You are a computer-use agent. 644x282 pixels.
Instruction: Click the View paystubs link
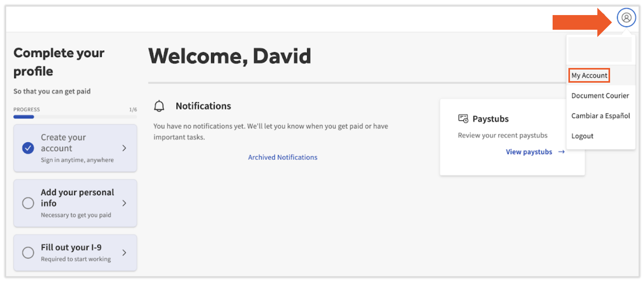[x=529, y=152]
